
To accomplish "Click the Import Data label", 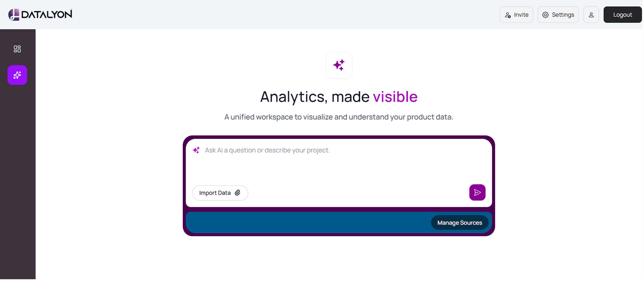I will click(215, 193).
